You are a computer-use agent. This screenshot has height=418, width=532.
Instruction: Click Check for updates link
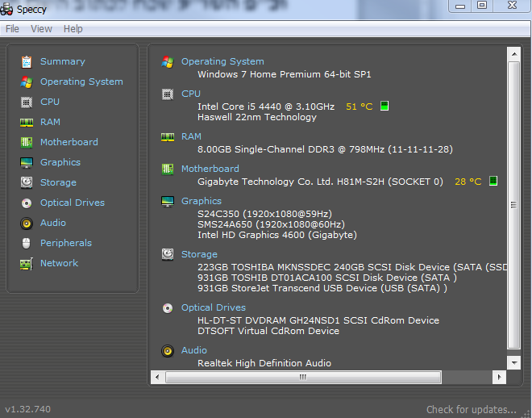pos(472,410)
